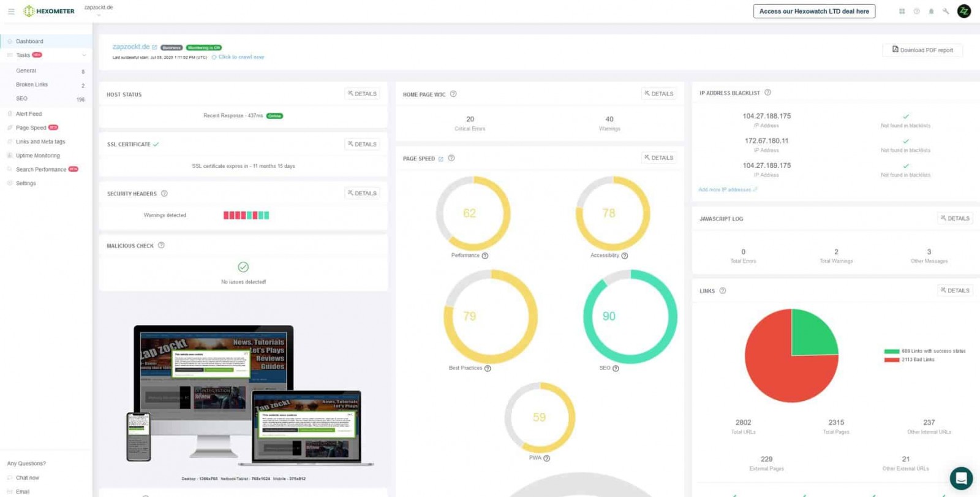Click the help icon beside Security Headers
Viewport: 980px width, 497px height.
pyautogui.click(x=164, y=194)
